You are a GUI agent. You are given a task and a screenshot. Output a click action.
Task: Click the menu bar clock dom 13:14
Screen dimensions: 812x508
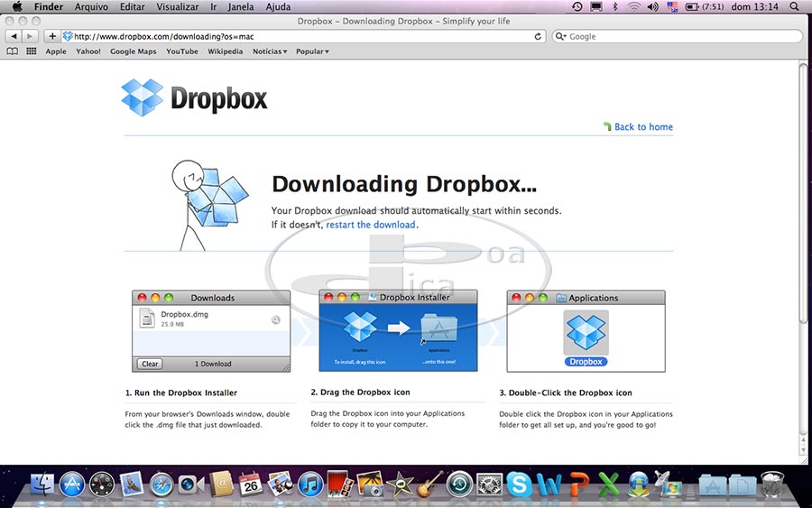(754, 6)
